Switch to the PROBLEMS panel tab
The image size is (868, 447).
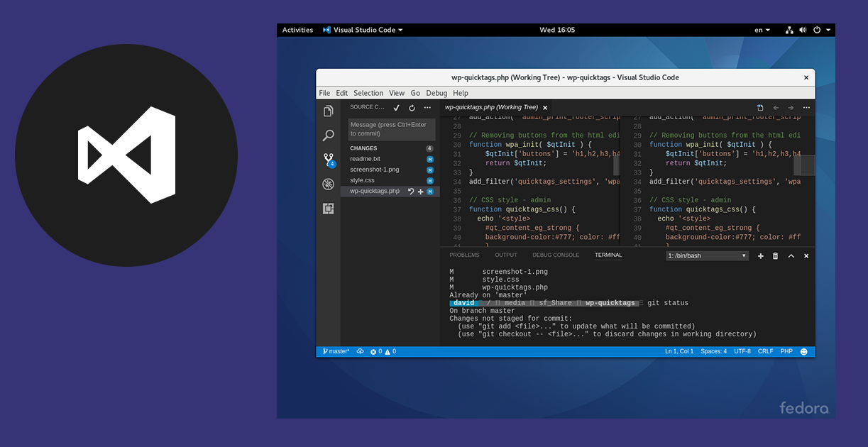tap(464, 255)
